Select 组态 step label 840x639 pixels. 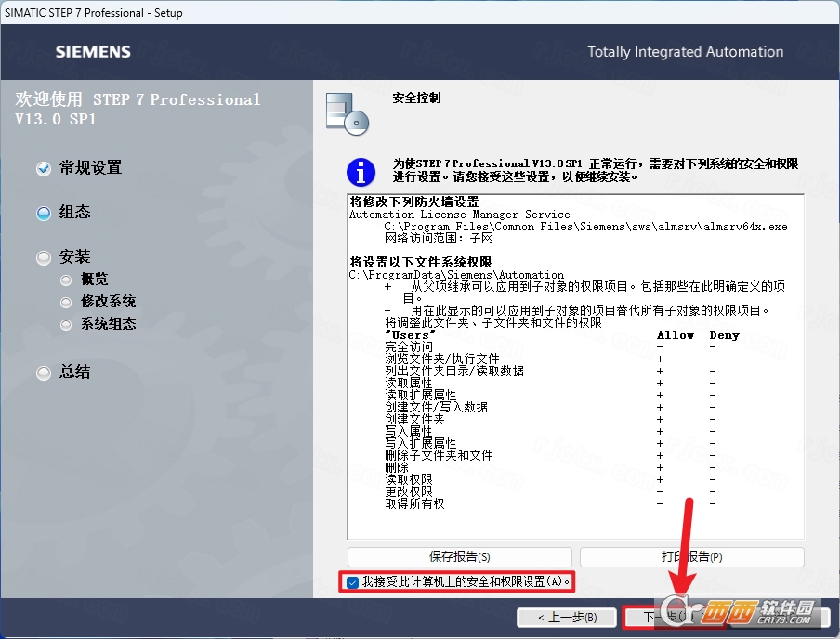coord(74,212)
